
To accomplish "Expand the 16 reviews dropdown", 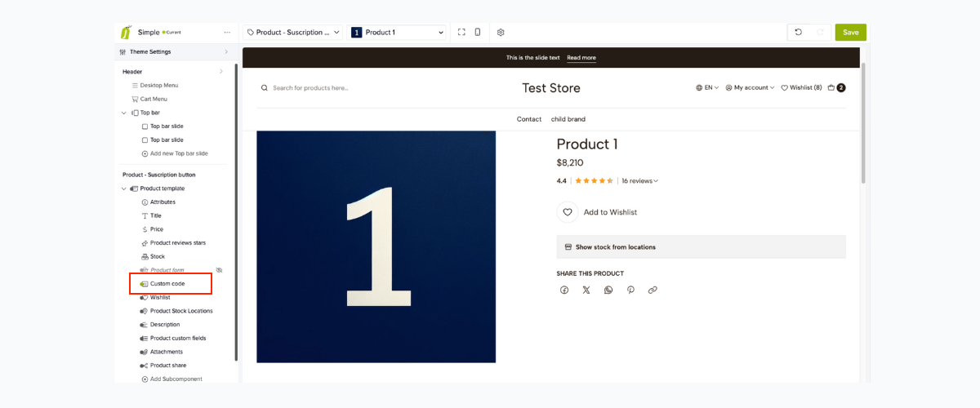I will point(639,181).
